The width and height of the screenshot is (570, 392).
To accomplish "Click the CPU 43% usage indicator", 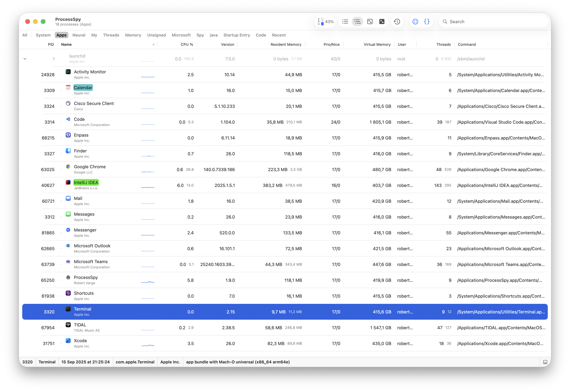I will click(x=326, y=22).
